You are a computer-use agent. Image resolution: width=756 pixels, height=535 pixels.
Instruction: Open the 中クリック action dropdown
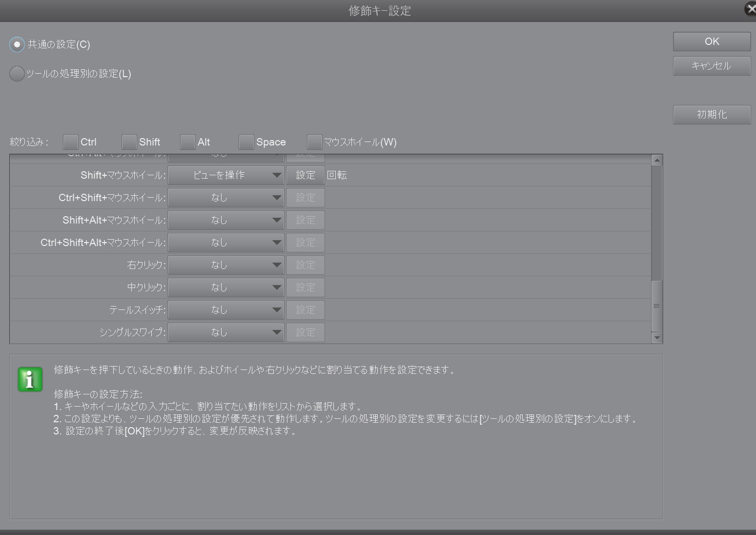[226, 288]
